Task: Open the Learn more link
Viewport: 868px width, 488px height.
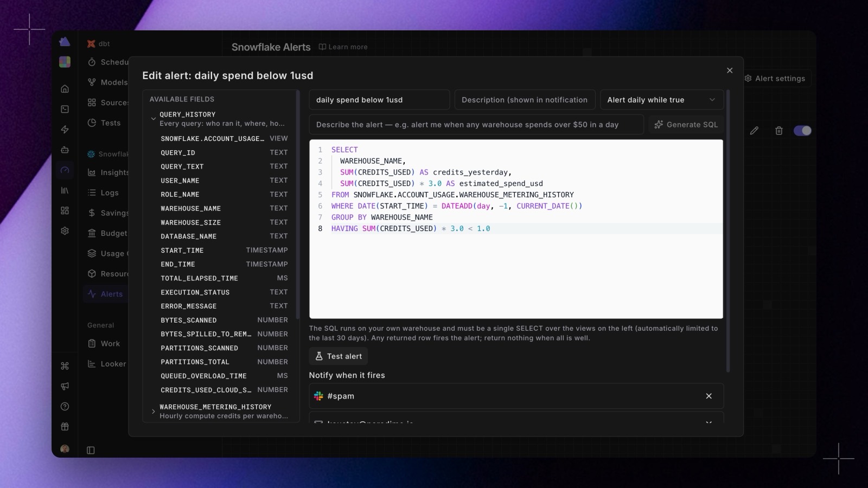Action: 343,47
